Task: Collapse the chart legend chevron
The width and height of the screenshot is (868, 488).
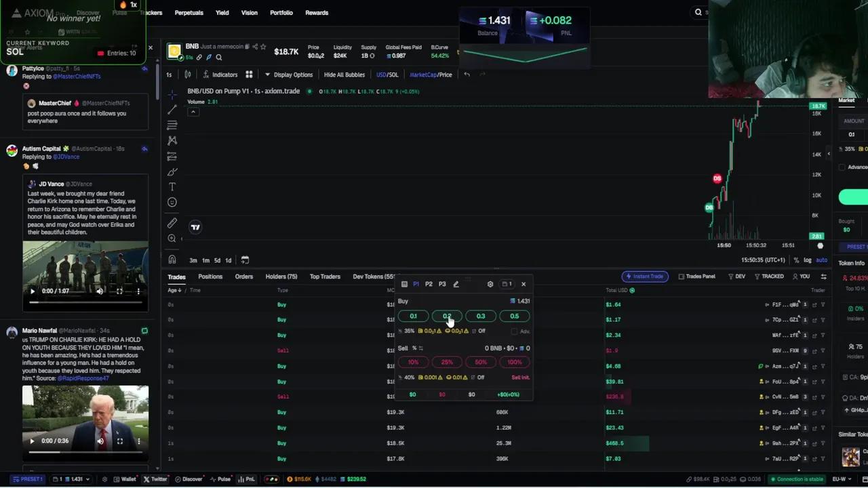Action: 193,112
